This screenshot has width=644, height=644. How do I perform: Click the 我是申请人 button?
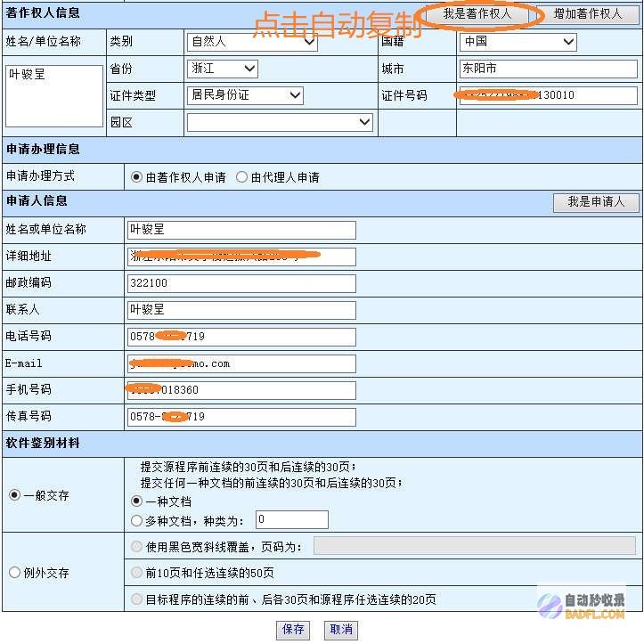[x=596, y=202]
